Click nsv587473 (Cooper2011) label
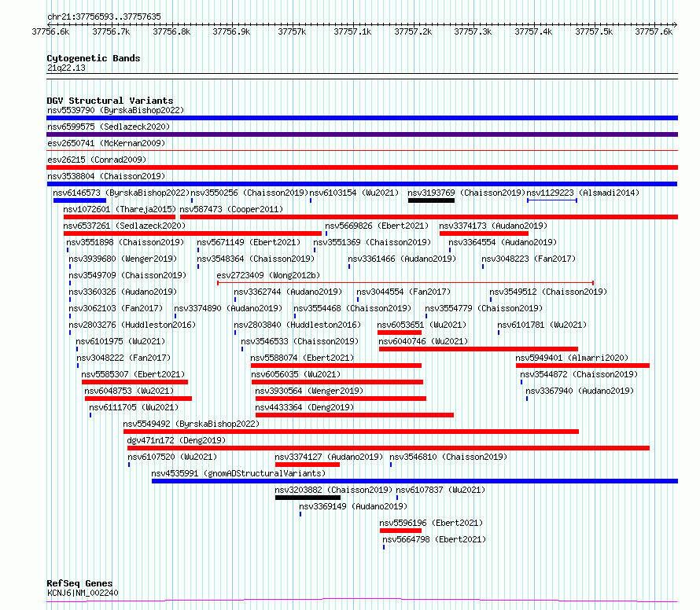 [231, 209]
